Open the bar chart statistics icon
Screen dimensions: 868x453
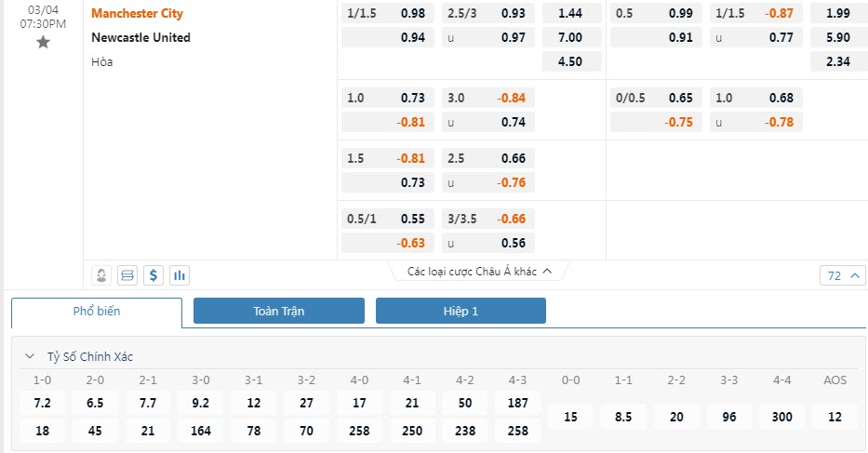(180, 275)
